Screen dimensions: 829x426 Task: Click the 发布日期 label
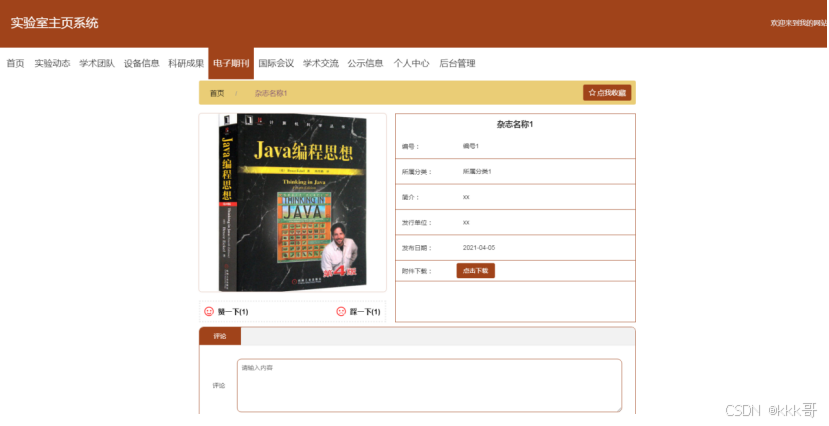click(x=417, y=248)
